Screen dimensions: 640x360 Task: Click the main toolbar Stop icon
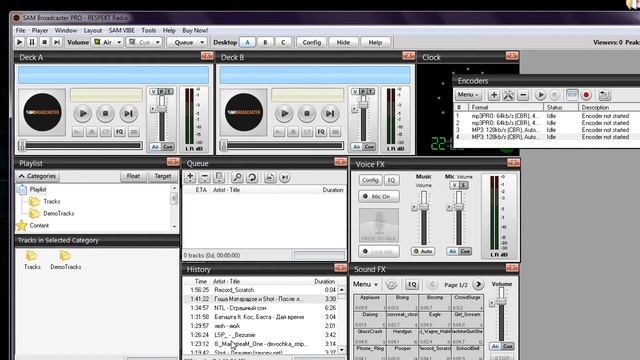click(x=44, y=42)
